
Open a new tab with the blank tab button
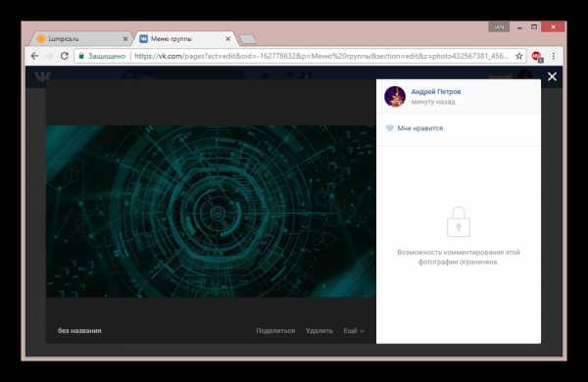[248, 39]
